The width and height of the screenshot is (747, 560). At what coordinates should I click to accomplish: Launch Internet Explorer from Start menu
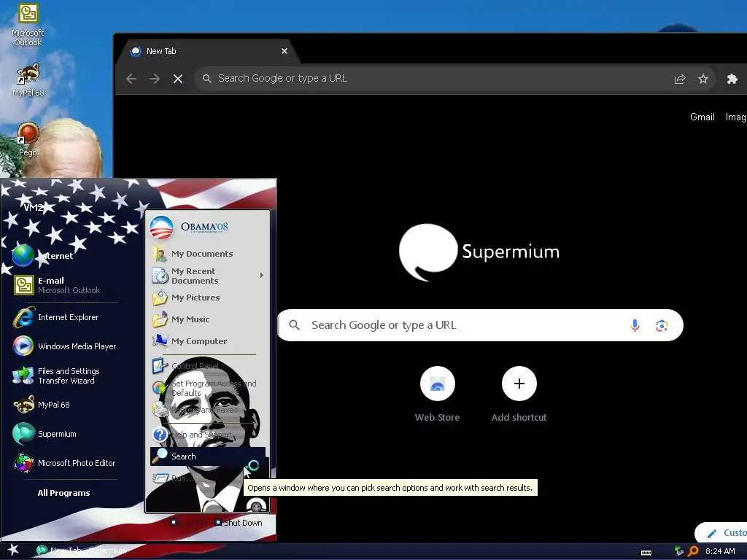click(55, 317)
